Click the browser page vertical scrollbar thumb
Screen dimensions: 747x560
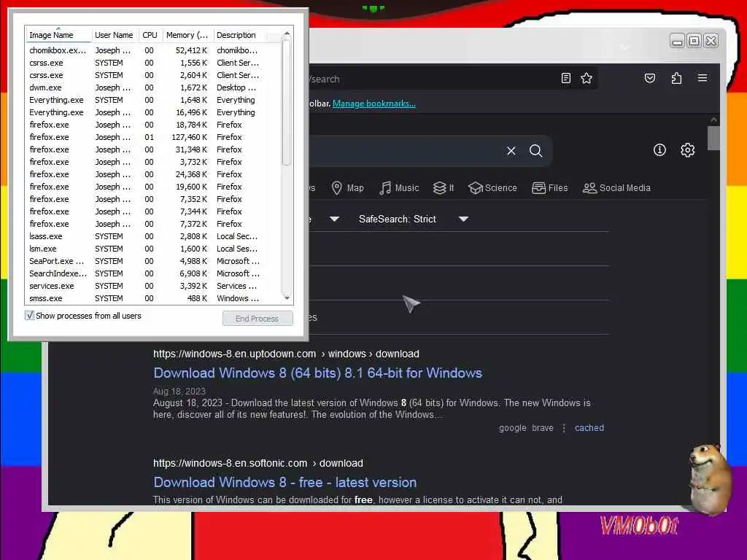[713, 138]
